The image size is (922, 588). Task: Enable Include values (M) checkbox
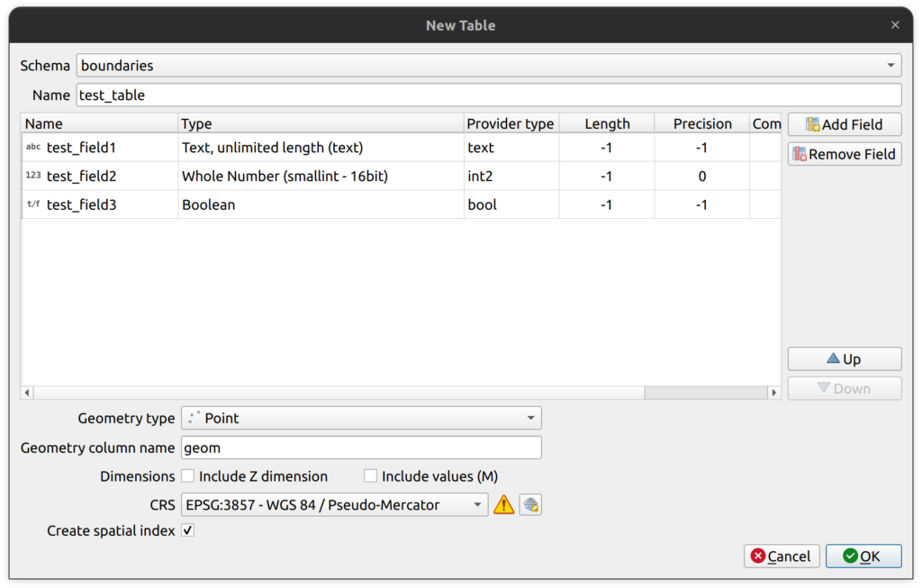tap(371, 476)
